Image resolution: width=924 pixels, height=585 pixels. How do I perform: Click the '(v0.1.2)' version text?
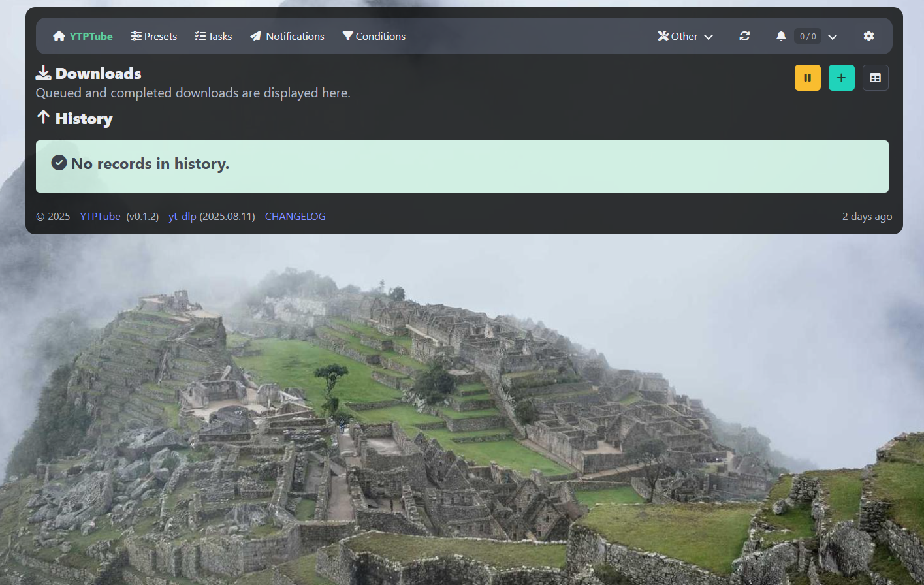click(142, 216)
